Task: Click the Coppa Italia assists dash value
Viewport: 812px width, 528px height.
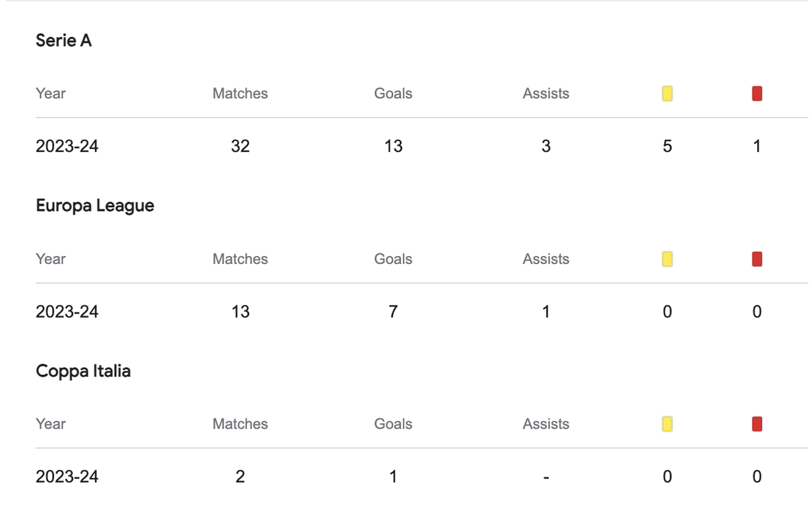Action: [x=546, y=477]
